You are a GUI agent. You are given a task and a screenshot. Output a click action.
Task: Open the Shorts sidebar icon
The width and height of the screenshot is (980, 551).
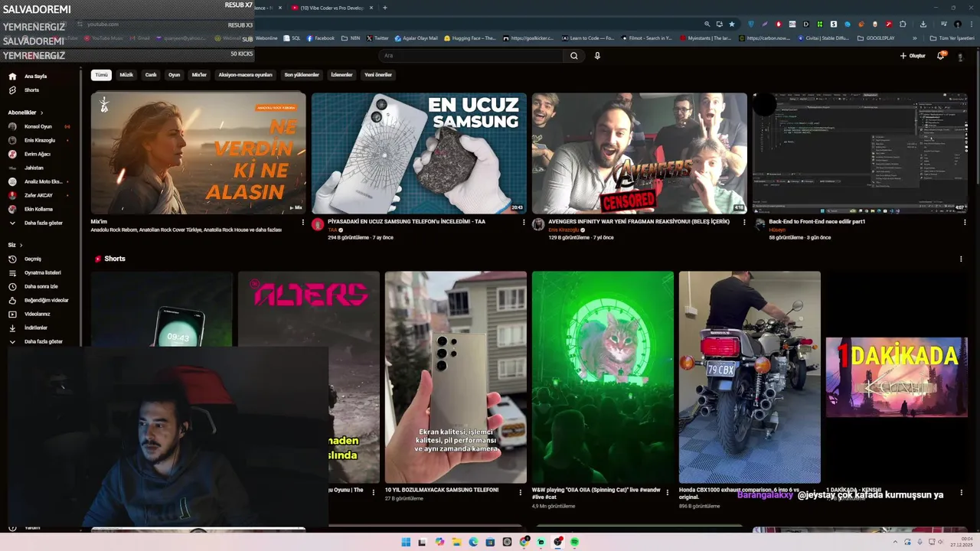[x=12, y=90]
